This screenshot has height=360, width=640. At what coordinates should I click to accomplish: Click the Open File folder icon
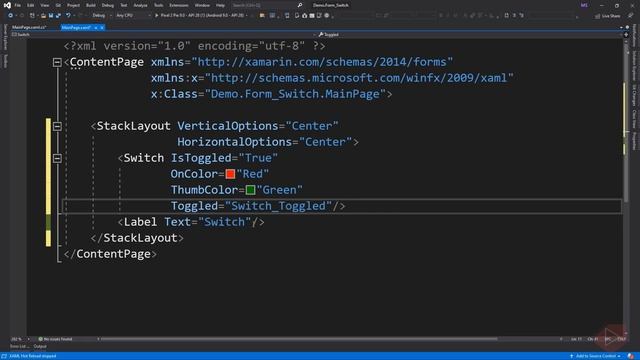point(43,16)
